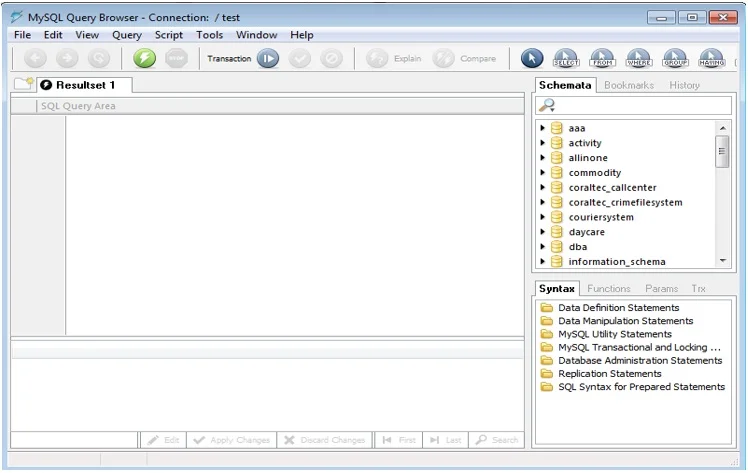Click the schemata list scroll down arrow

[x=722, y=260]
